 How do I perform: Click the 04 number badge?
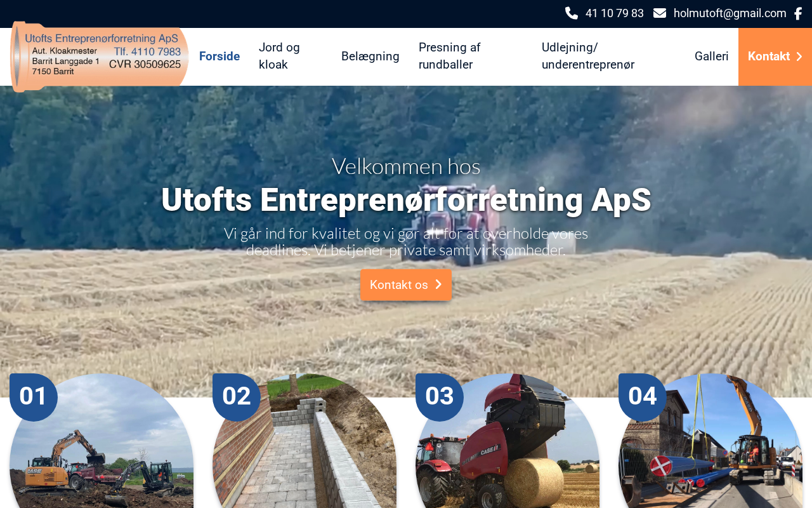(643, 398)
